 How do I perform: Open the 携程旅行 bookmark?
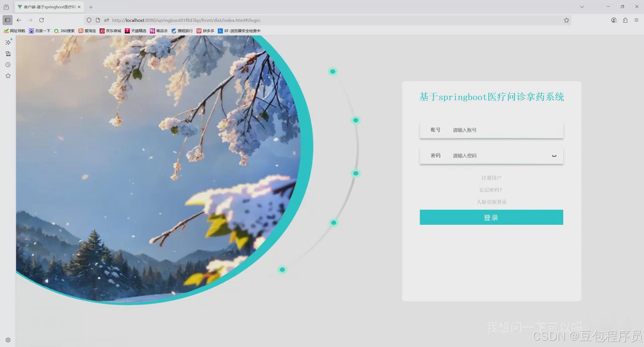(182, 31)
